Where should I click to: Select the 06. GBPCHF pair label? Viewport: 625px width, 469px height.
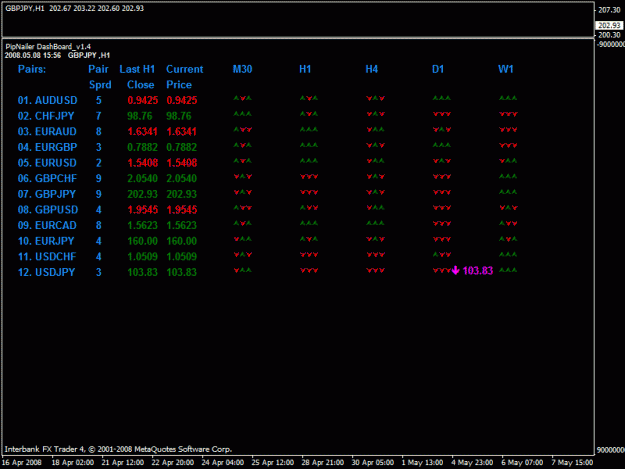click(x=47, y=179)
